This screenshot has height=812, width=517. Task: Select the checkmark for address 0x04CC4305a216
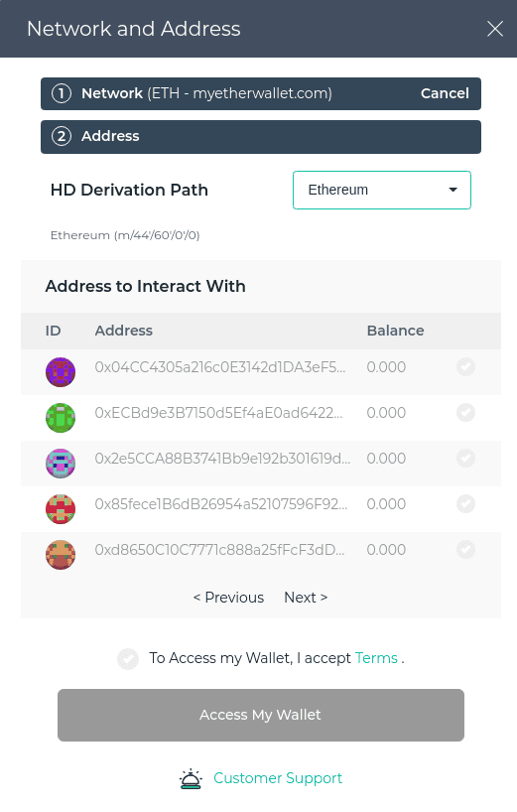465,367
